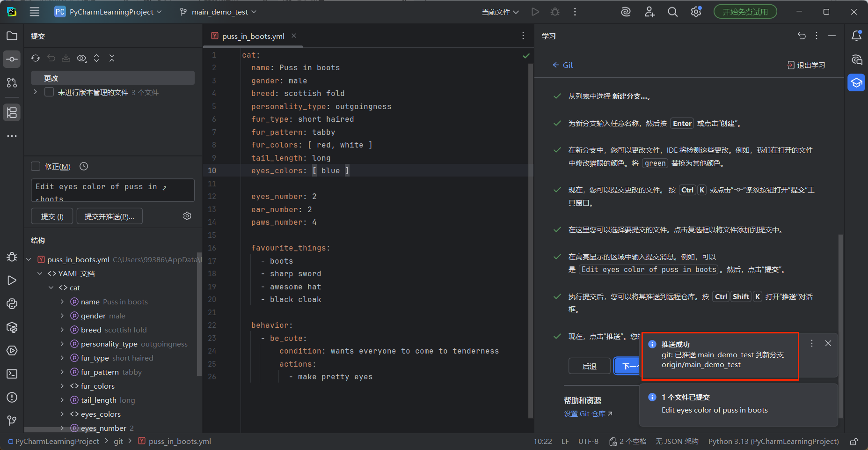The image size is (868, 450).
Task: Open the main hamburger menu
Action: click(35, 12)
